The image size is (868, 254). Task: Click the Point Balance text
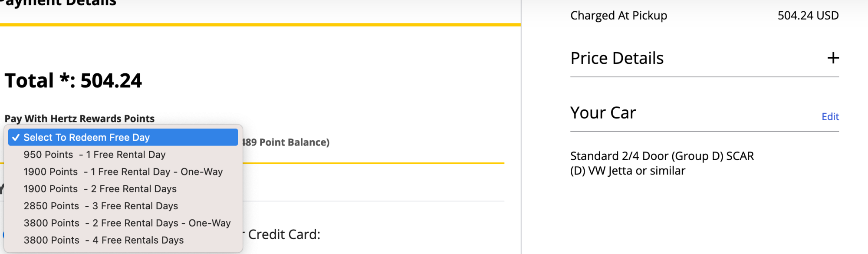pos(286,142)
